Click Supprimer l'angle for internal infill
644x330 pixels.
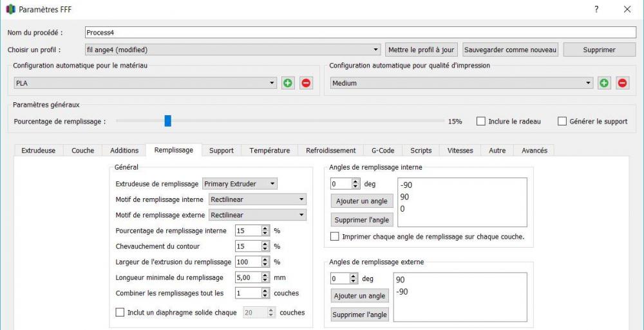tap(361, 220)
